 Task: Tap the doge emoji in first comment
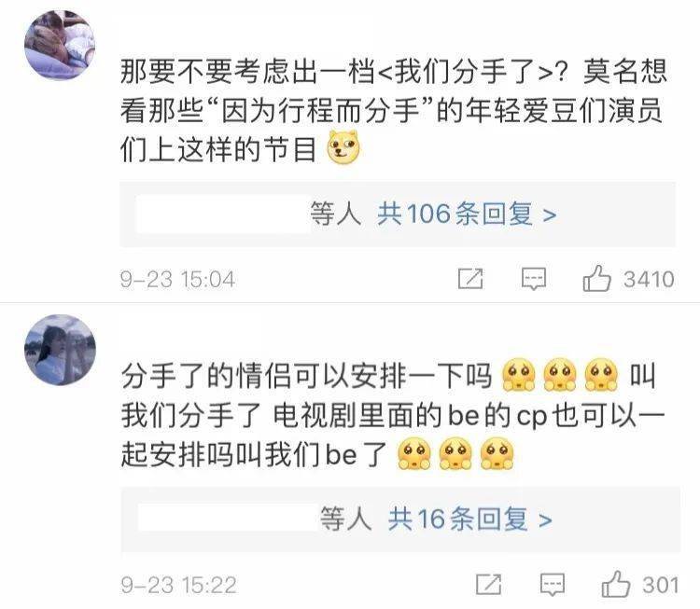(x=343, y=147)
